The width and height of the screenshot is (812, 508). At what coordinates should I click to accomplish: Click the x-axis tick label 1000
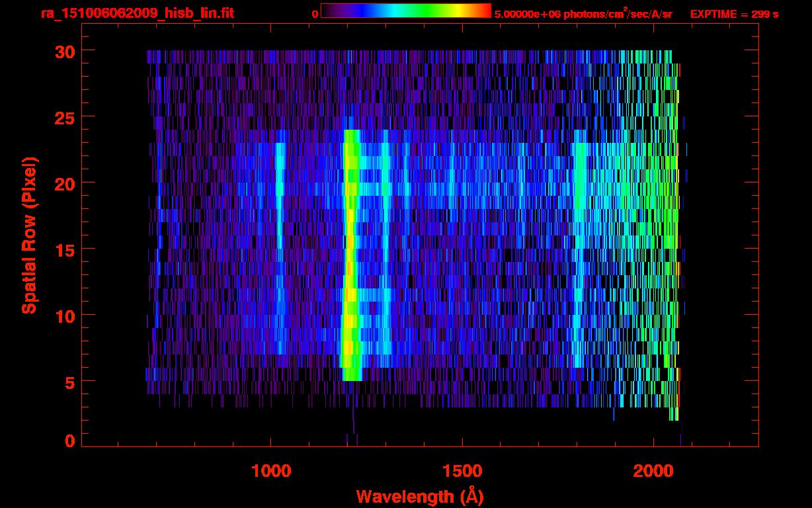[x=271, y=470]
